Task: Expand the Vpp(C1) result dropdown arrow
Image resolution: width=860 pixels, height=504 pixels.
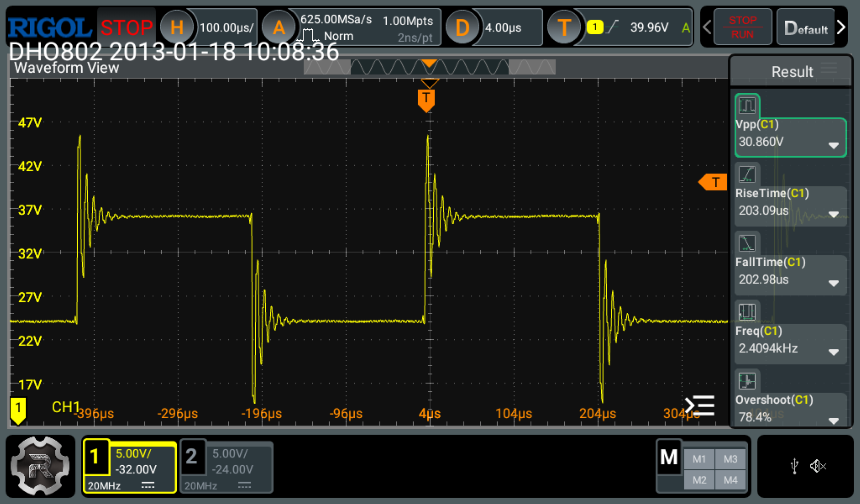Action: pyautogui.click(x=833, y=146)
